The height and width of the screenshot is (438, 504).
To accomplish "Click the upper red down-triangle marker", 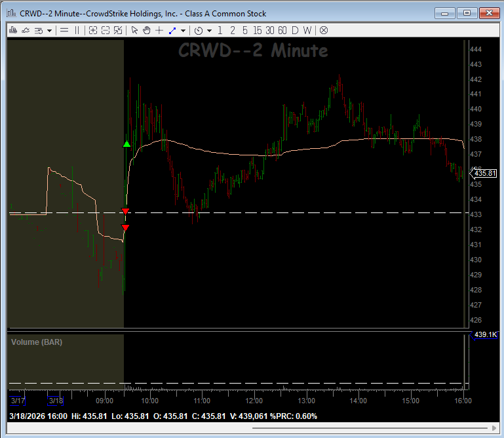I will tap(125, 211).
